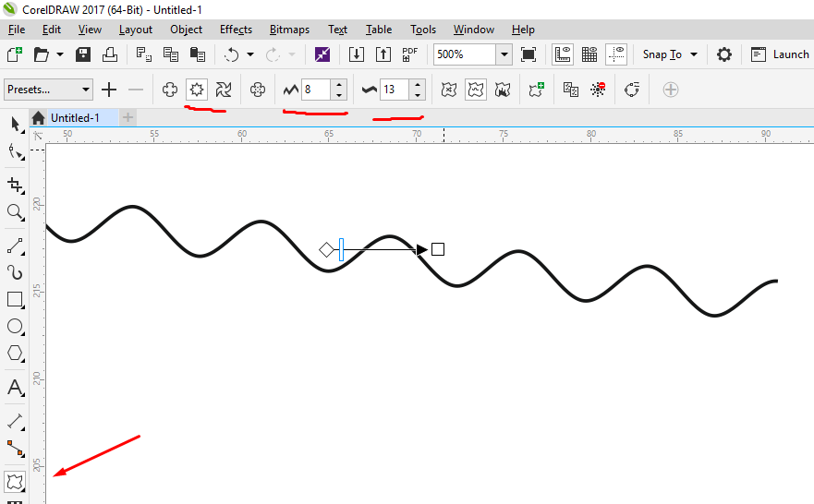814x504 pixels.
Task: Select the Polygon tool
Action: pos(15,354)
